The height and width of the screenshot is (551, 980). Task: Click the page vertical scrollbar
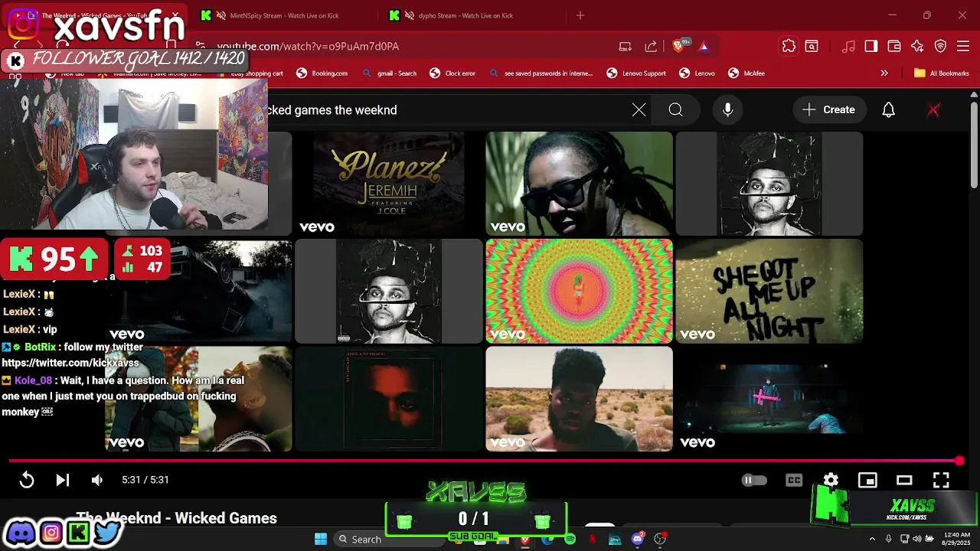974,145
